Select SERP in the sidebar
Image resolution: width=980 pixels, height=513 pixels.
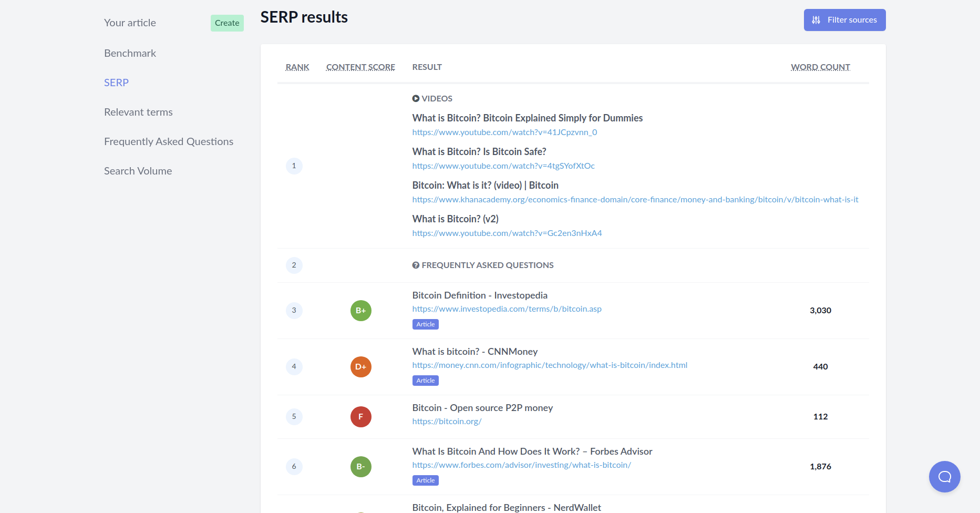[x=116, y=83]
